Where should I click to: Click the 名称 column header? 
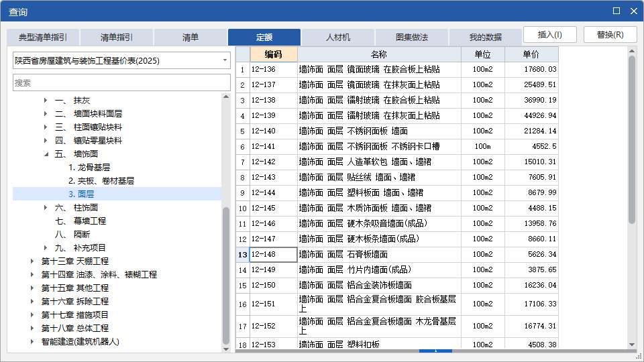point(379,54)
